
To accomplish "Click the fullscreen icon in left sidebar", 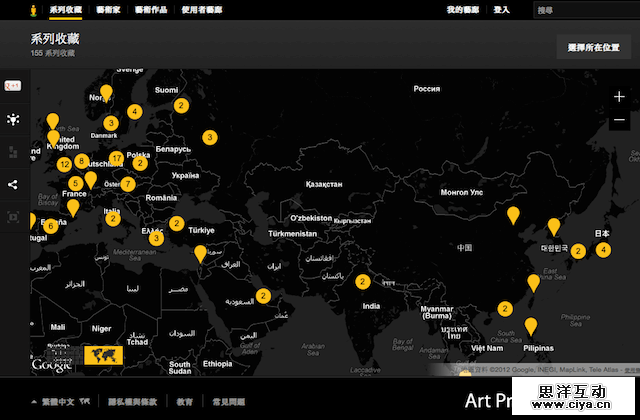I will 13,216.
